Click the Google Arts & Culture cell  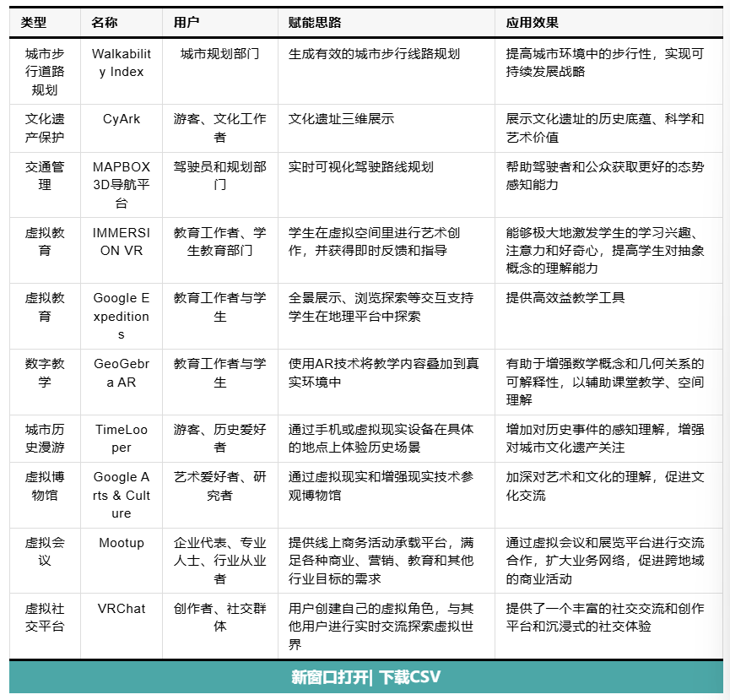(122, 495)
